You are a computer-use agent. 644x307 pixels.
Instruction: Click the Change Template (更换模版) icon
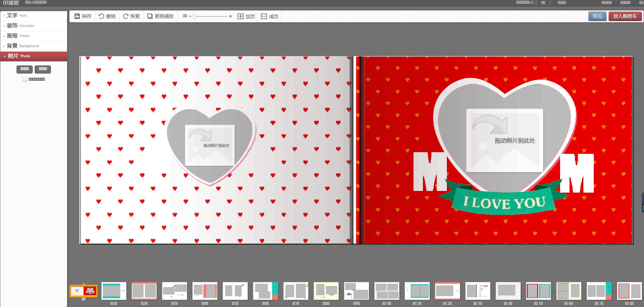(x=150, y=16)
